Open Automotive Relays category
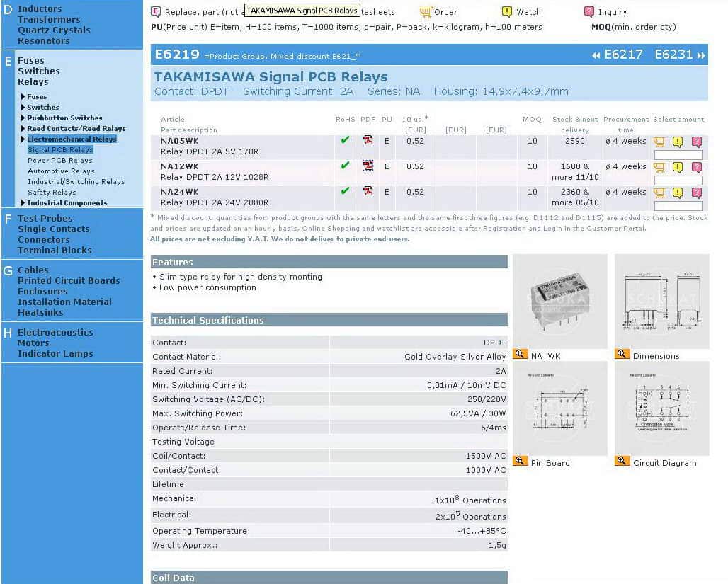728x584 pixels. (61, 171)
